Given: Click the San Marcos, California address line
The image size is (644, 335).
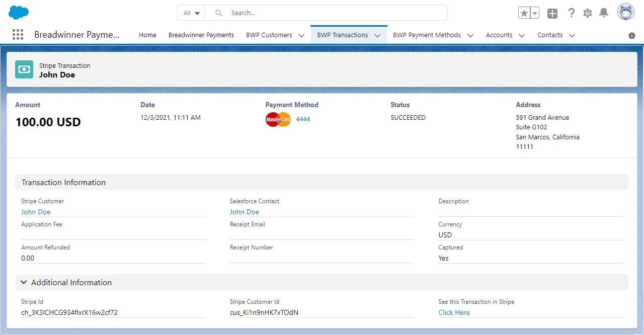Looking at the screenshot, I should point(547,137).
